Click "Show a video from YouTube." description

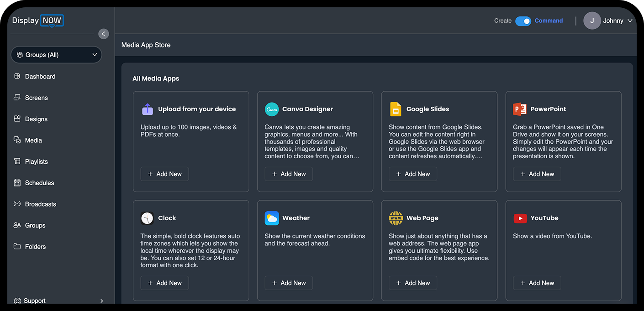pos(552,236)
